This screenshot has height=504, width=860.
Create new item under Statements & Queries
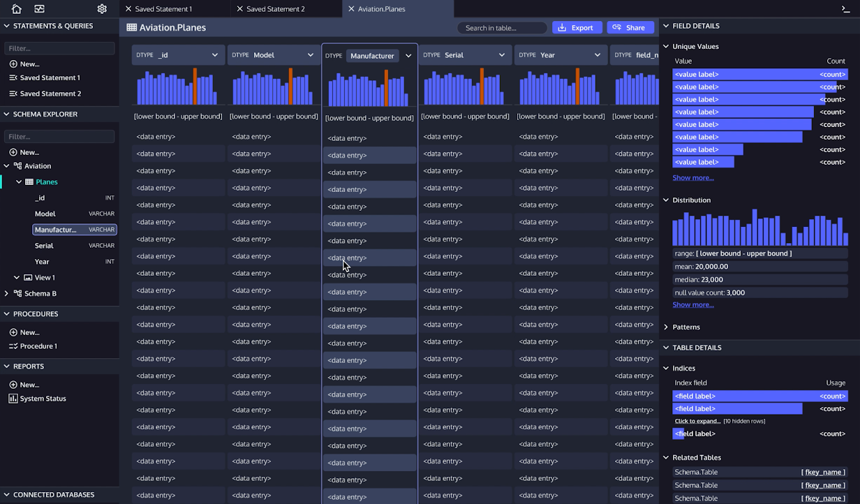point(24,64)
